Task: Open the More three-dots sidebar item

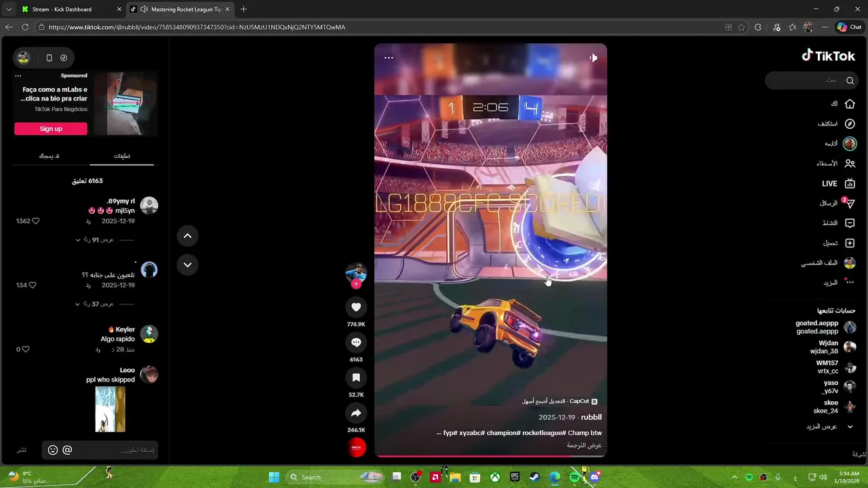Action: [850, 283]
